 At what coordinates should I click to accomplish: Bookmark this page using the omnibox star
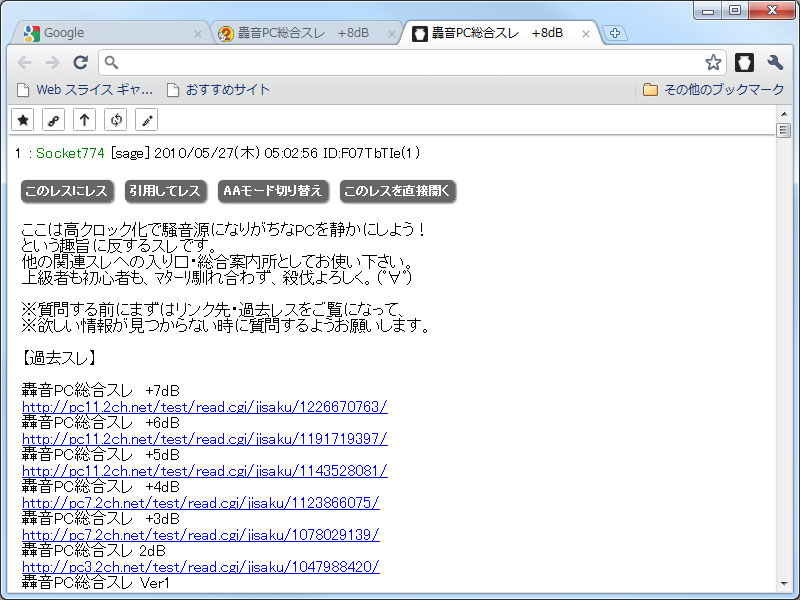click(714, 62)
